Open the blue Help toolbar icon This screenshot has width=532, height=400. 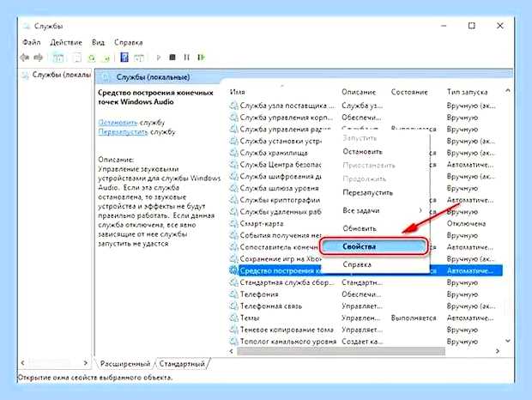[124, 58]
